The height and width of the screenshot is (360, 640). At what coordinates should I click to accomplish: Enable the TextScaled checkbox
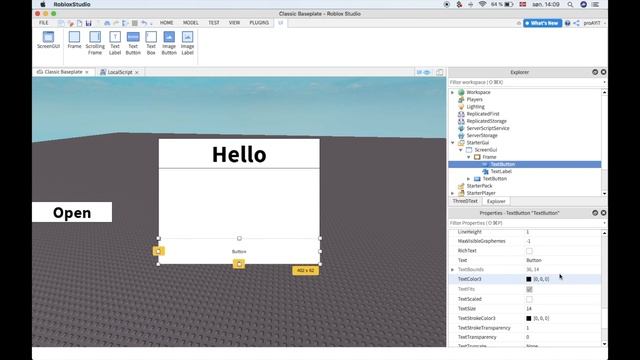tap(529, 299)
